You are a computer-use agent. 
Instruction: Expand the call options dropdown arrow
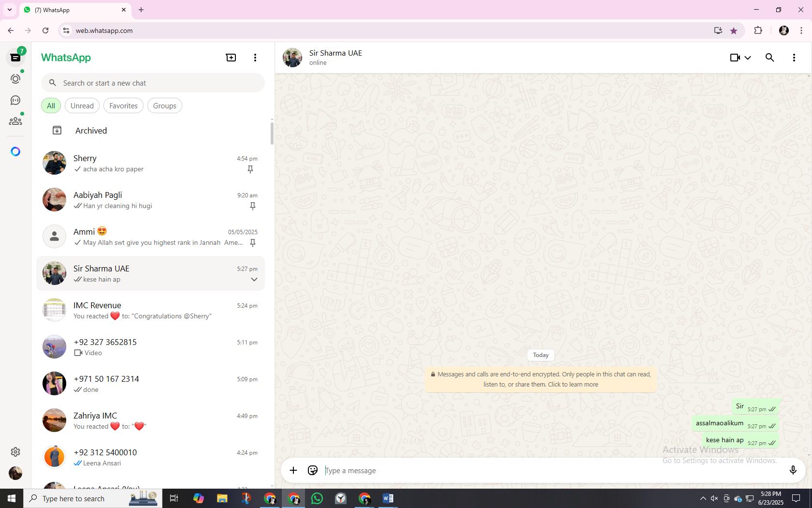(748, 58)
